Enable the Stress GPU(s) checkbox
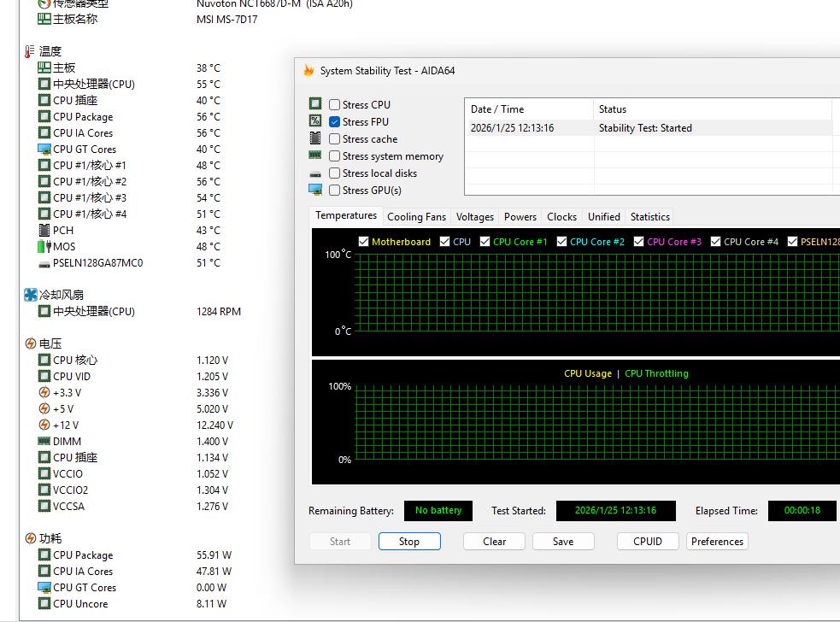 click(x=334, y=191)
